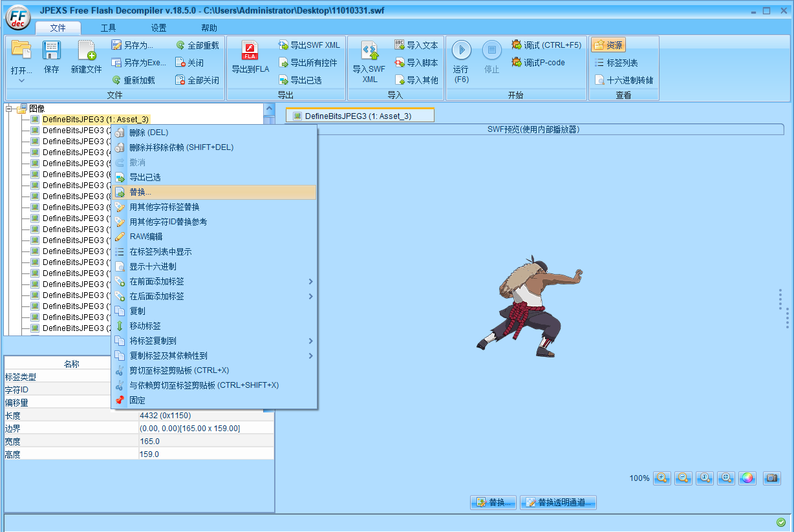The width and height of the screenshot is (794, 532).
Task: Click the zoom-to-fit magnifier icon
Action: pos(726,478)
